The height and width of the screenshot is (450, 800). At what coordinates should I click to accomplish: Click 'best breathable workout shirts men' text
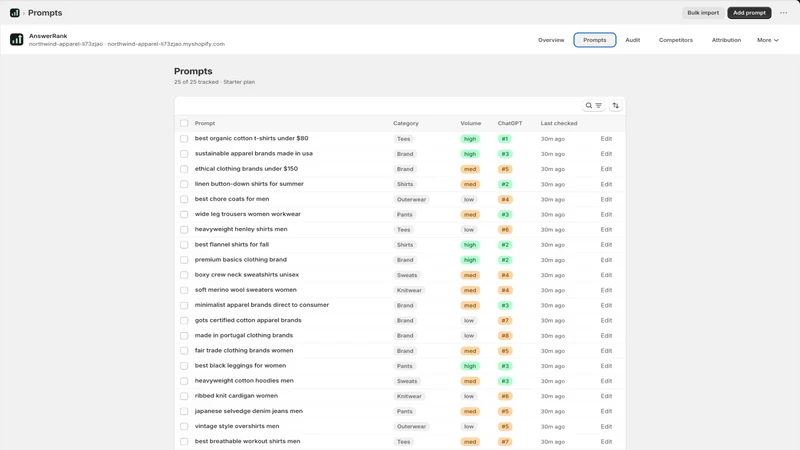(247, 441)
